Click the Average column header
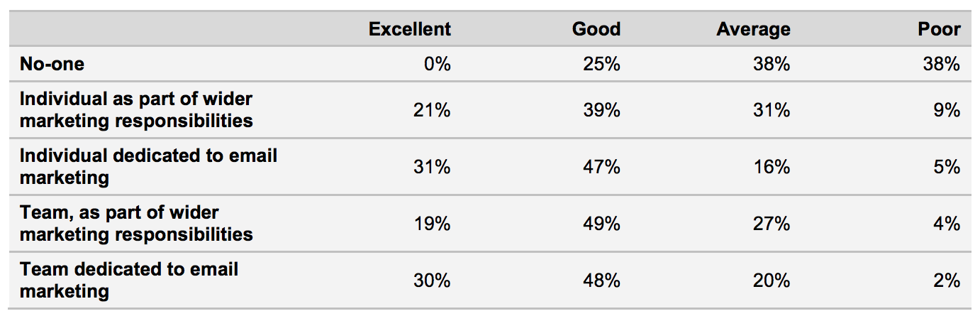 click(x=753, y=29)
